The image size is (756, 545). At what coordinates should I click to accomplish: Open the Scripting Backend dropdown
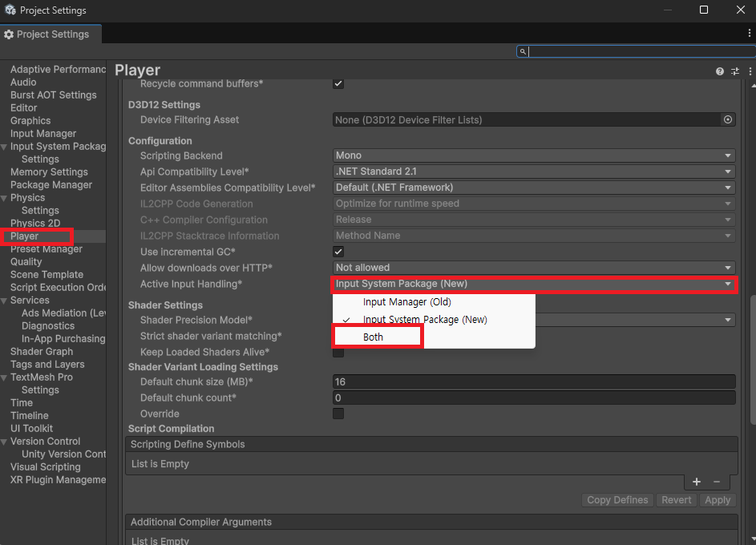[x=534, y=155]
